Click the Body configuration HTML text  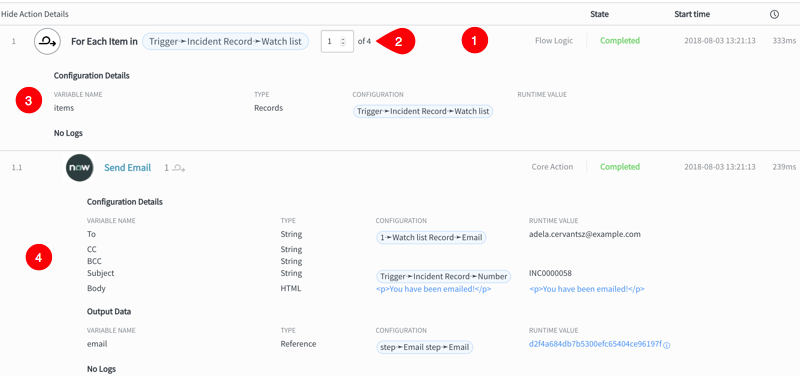click(434, 289)
